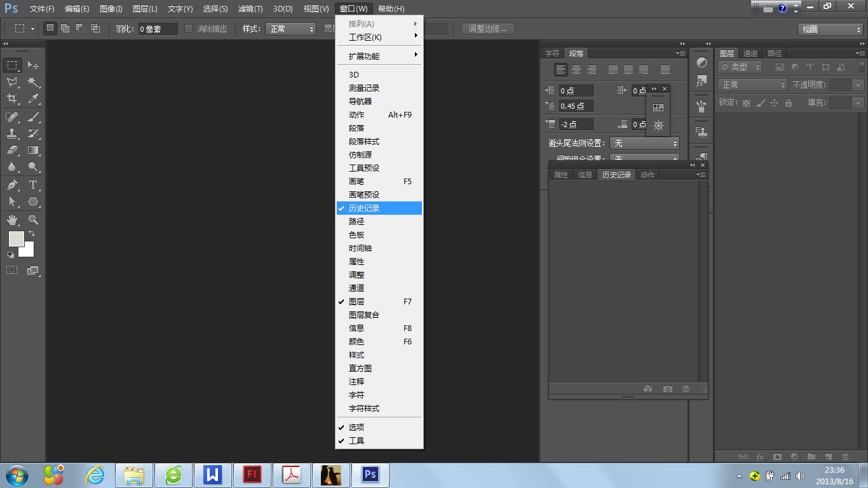Grab the Hand tool
This screenshot has height=488, width=868.
(x=12, y=219)
